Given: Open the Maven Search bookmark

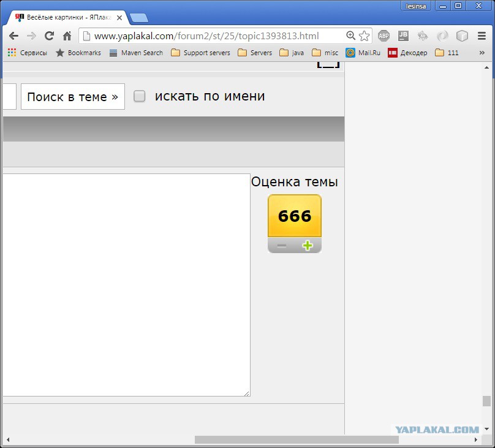Looking at the screenshot, I should pos(136,53).
